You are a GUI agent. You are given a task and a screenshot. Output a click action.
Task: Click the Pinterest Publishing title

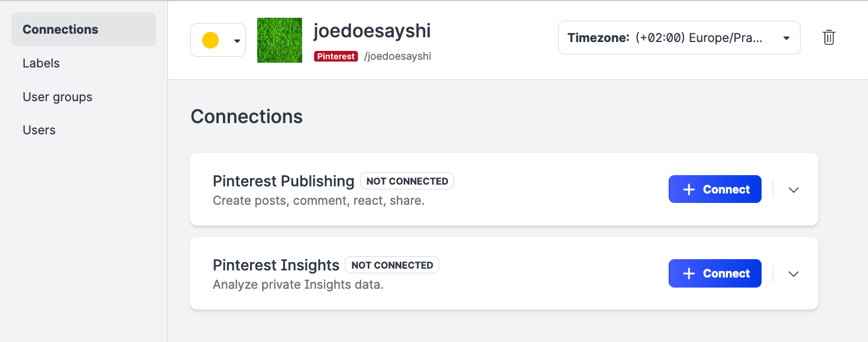pos(283,181)
